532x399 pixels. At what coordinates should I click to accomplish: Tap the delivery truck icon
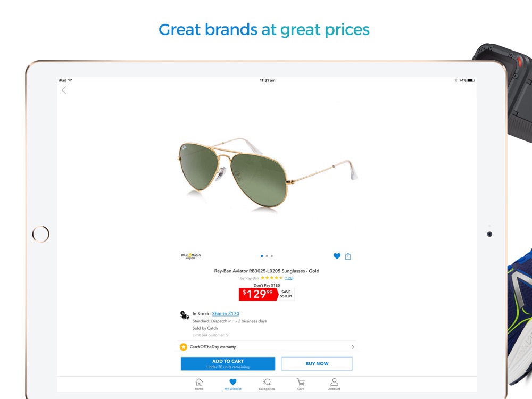185,315
